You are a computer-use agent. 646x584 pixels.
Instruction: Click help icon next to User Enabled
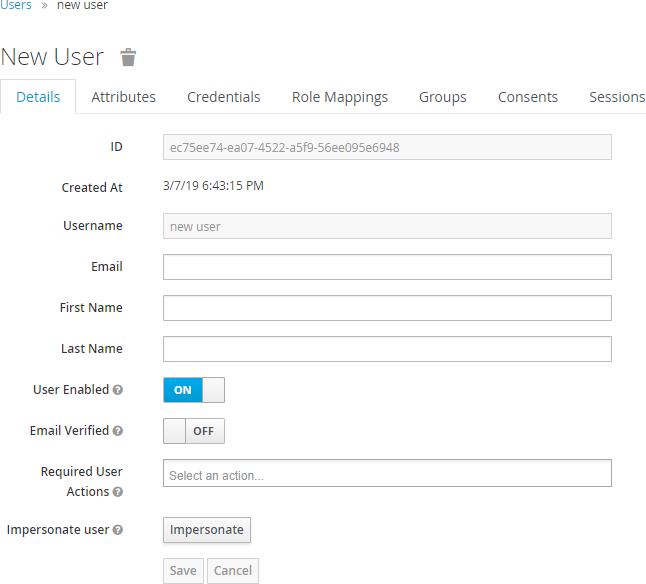pyautogui.click(x=118, y=390)
